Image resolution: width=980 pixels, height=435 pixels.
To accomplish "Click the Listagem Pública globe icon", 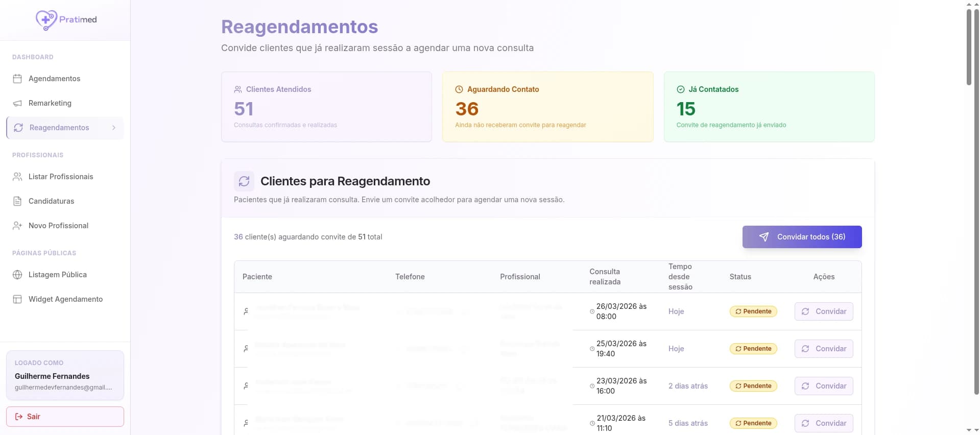I will coord(17,275).
